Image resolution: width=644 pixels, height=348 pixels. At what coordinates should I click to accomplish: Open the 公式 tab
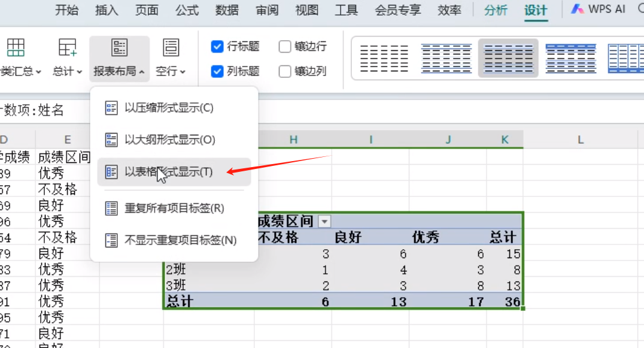point(187,10)
